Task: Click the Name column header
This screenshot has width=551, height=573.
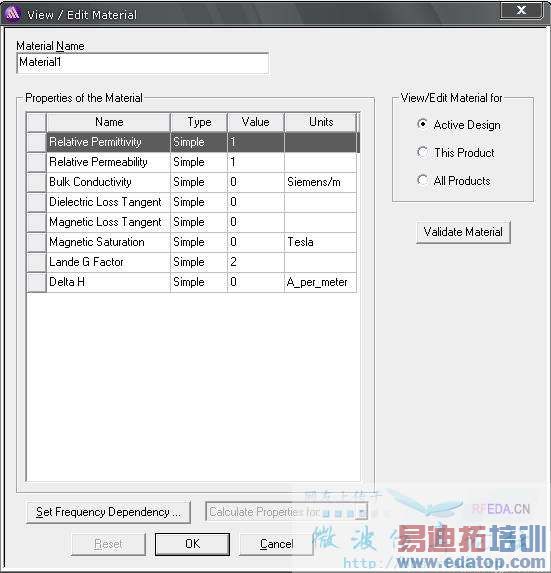Action: tap(109, 122)
